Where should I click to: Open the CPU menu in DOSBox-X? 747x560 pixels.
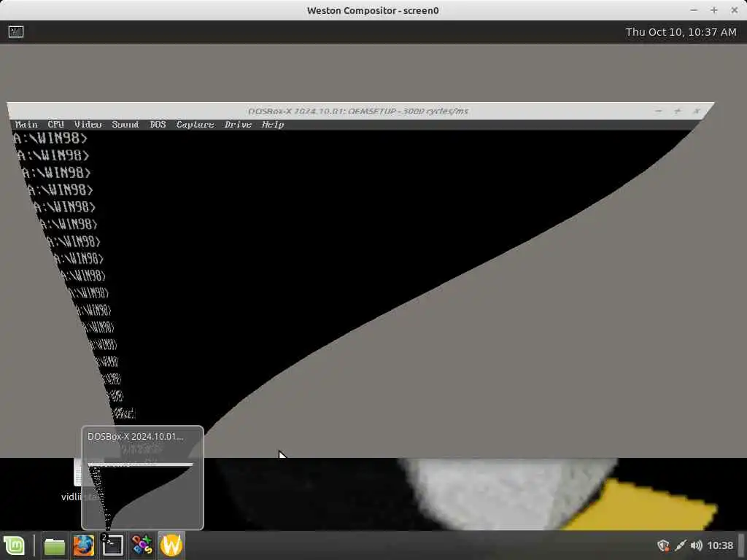55,124
